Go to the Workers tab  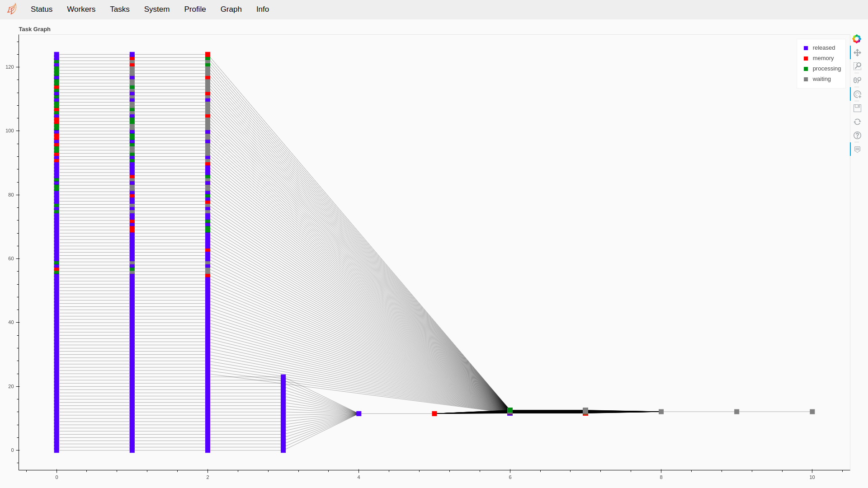click(81, 9)
